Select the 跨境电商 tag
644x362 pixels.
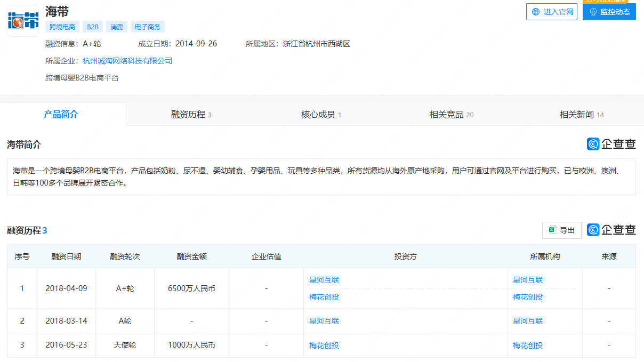[x=62, y=27]
